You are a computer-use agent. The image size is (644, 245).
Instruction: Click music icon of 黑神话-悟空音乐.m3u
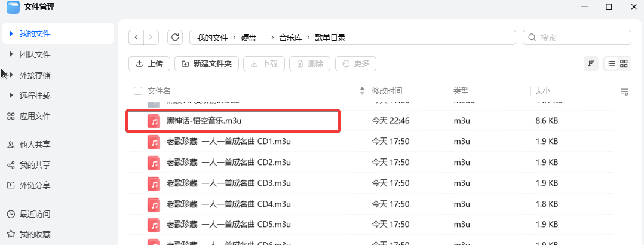[x=154, y=121]
